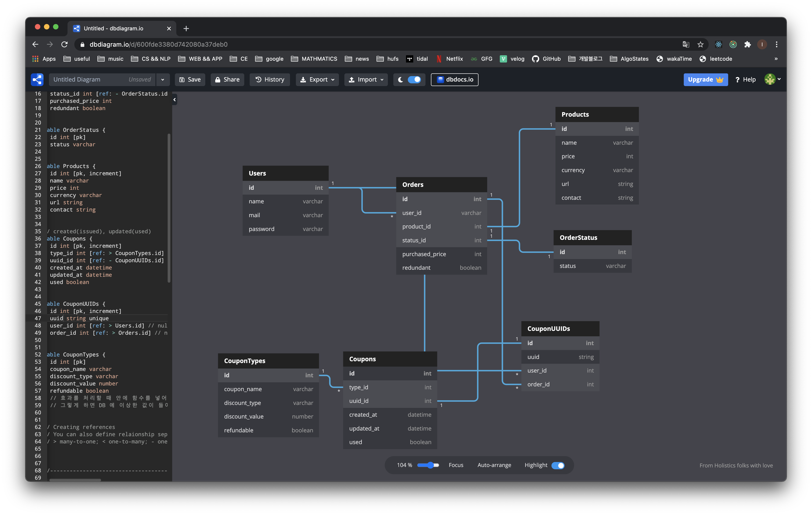Collapse the code editor panel arrow
This screenshot has width=812, height=515.
[x=174, y=100]
